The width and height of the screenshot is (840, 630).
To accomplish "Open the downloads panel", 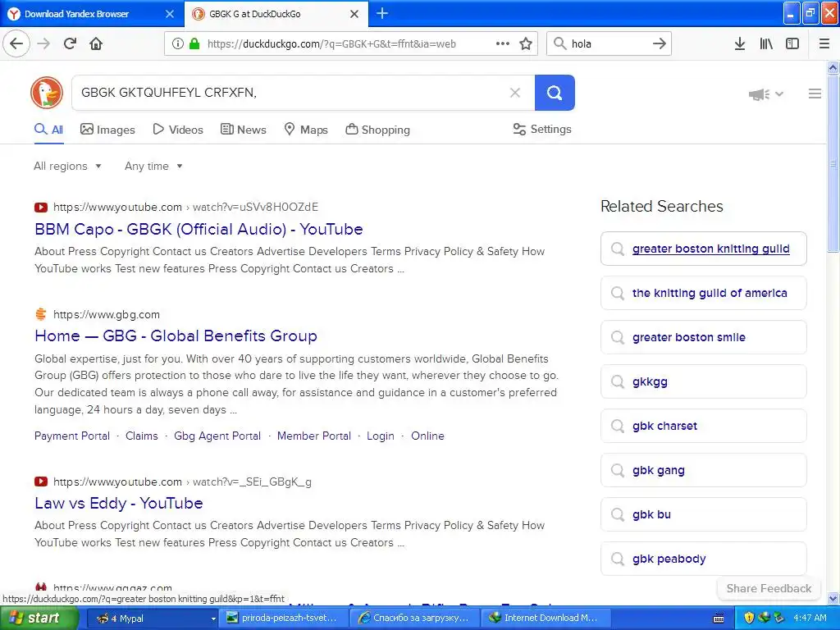I will (x=740, y=43).
